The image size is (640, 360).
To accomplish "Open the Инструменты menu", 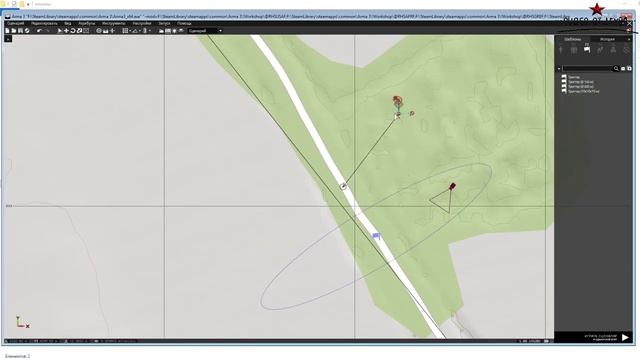I will pos(113,23).
